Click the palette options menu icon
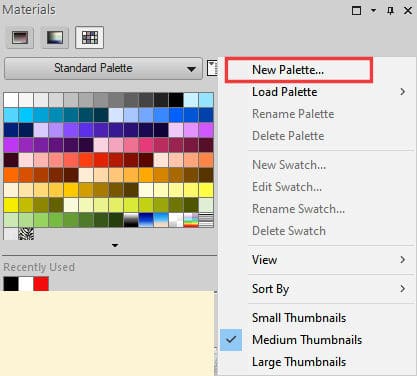 [x=212, y=68]
